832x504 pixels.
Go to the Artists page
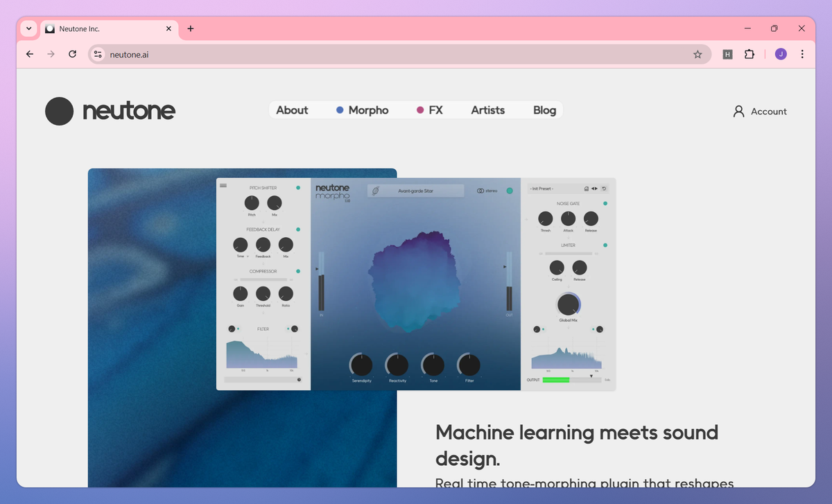[x=488, y=110]
